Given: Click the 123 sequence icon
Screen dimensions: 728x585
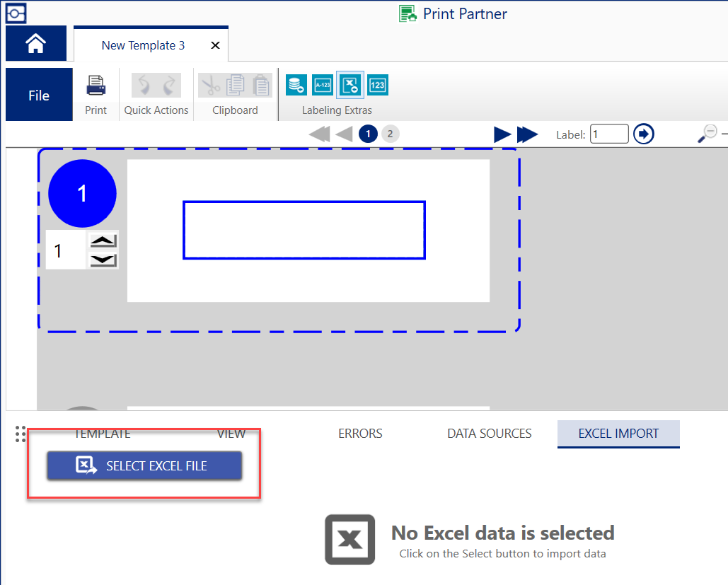Looking at the screenshot, I should pyautogui.click(x=378, y=85).
